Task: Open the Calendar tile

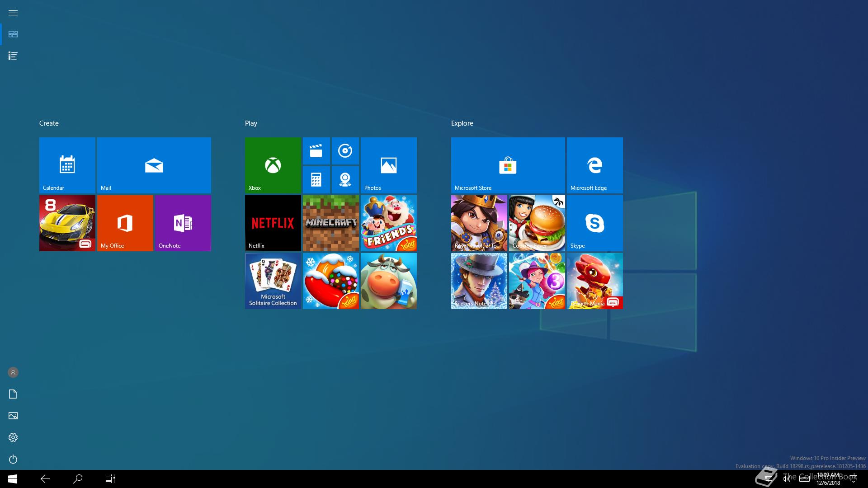Action: (x=67, y=165)
